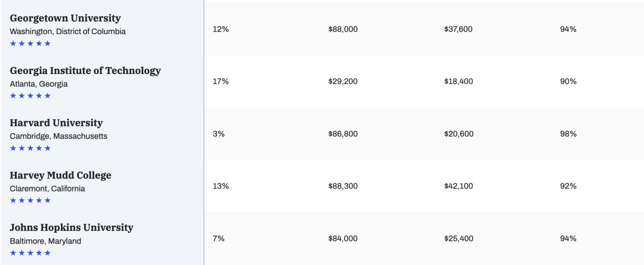Screen dimensions: 644x265
Task: Click Harvard's 98% graduation rate cell
Action: click(568, 134)
